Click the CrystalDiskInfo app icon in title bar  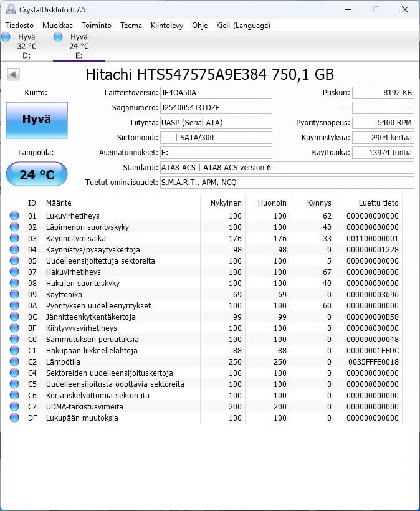tap(11, 9)
